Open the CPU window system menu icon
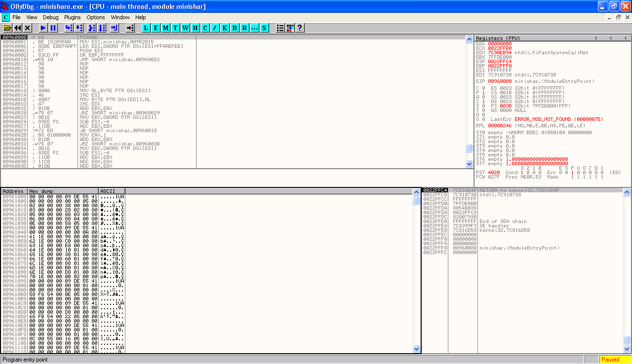This screenshot has height=364, width=632. pyautogui.click(x=6, y=17)
